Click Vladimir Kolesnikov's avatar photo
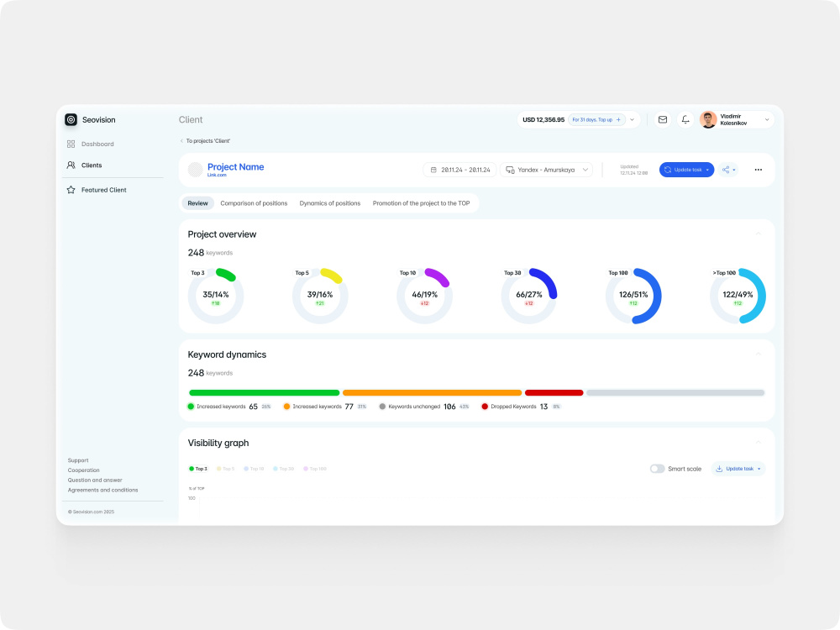 [x=708, y=119]
